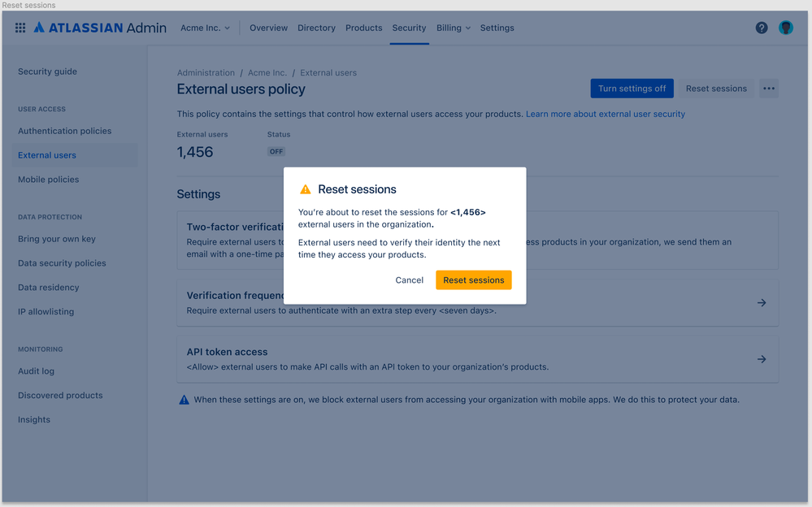Open the Administration breadcrumb link
The height and width of the screenshot is (507, 812).
point(206,73)
